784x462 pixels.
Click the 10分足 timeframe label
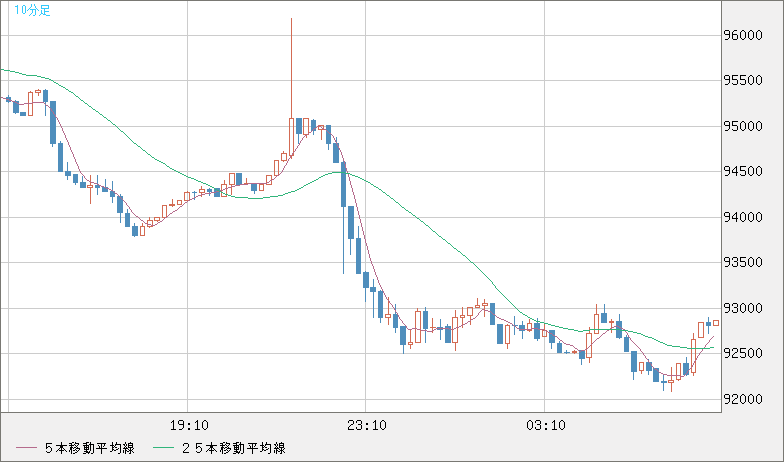point(32,10)
